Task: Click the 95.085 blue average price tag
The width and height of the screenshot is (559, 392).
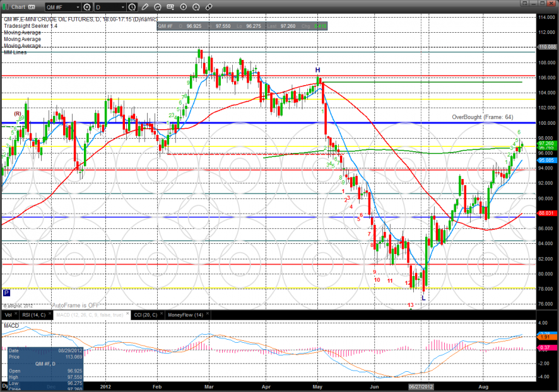Action: (x=547, y=160)
